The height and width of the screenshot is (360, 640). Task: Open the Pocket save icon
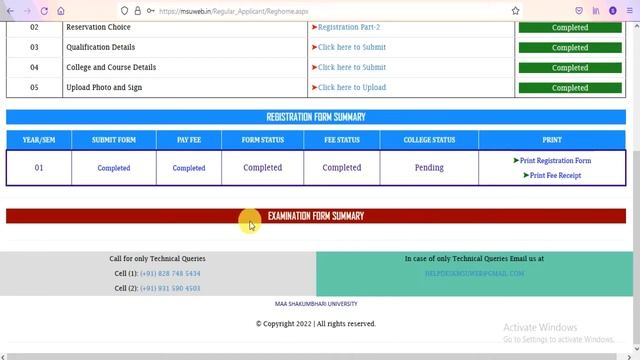579,11
